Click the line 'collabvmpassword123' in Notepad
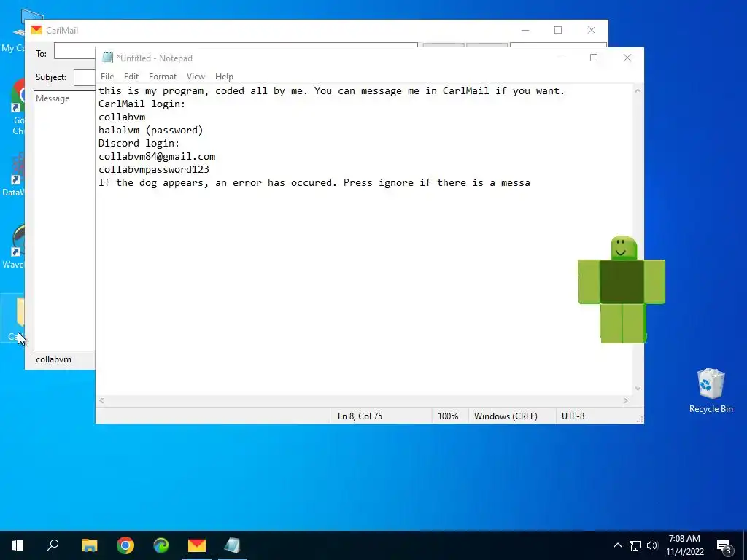This screenshot has height=560, width=747. 154,169
